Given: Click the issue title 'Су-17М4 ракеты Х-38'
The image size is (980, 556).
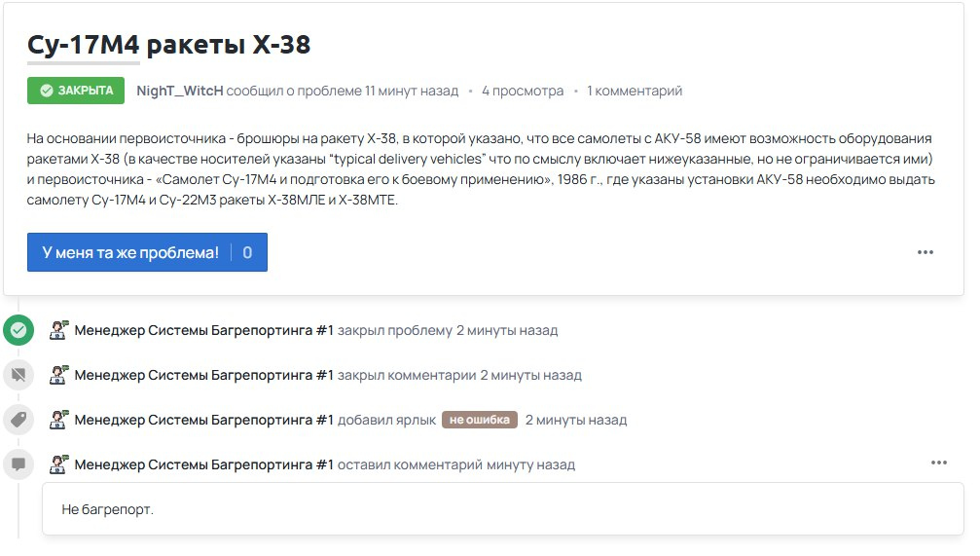Looking at the screenshot, I should [x=169, y=45].
